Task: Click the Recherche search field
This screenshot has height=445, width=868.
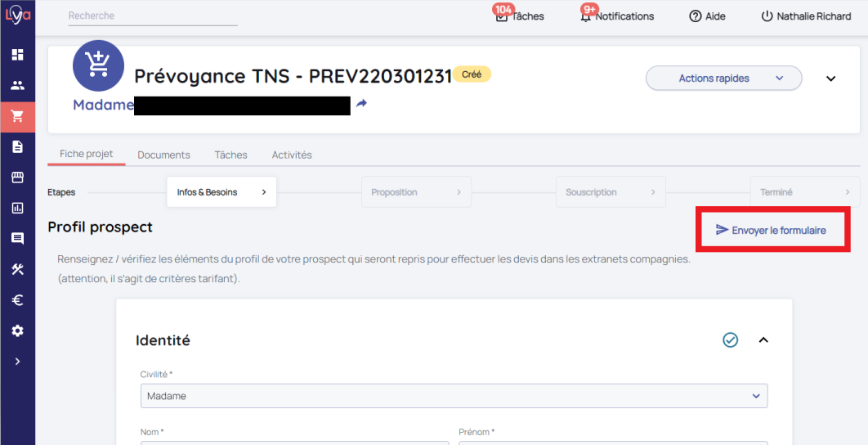Action: coord(152,16)
